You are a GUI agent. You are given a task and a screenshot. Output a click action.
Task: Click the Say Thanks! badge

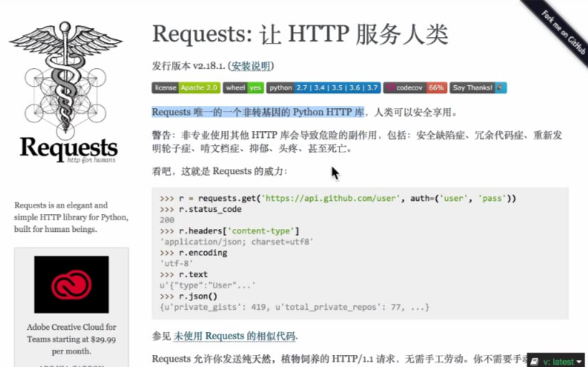(478, 87)
